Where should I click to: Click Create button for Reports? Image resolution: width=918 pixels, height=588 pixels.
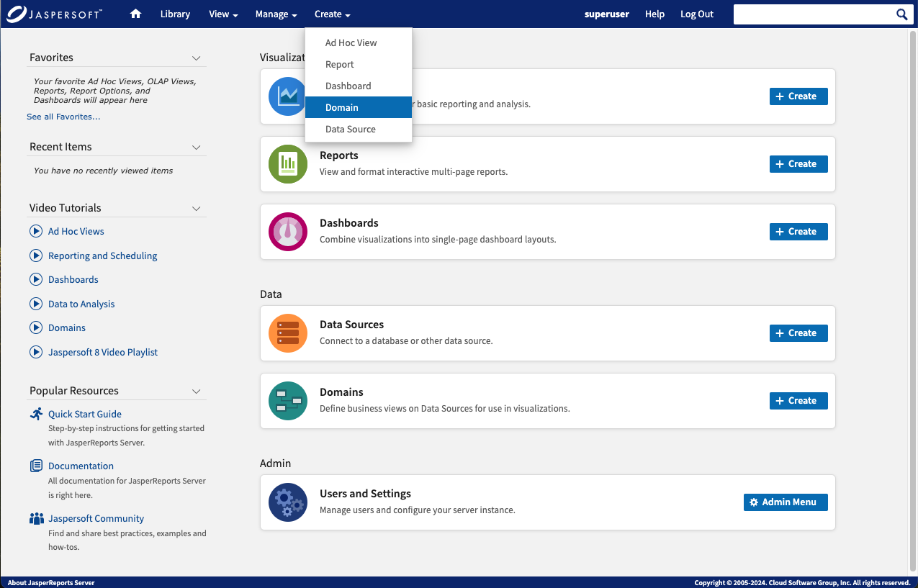tap(798, 163)
